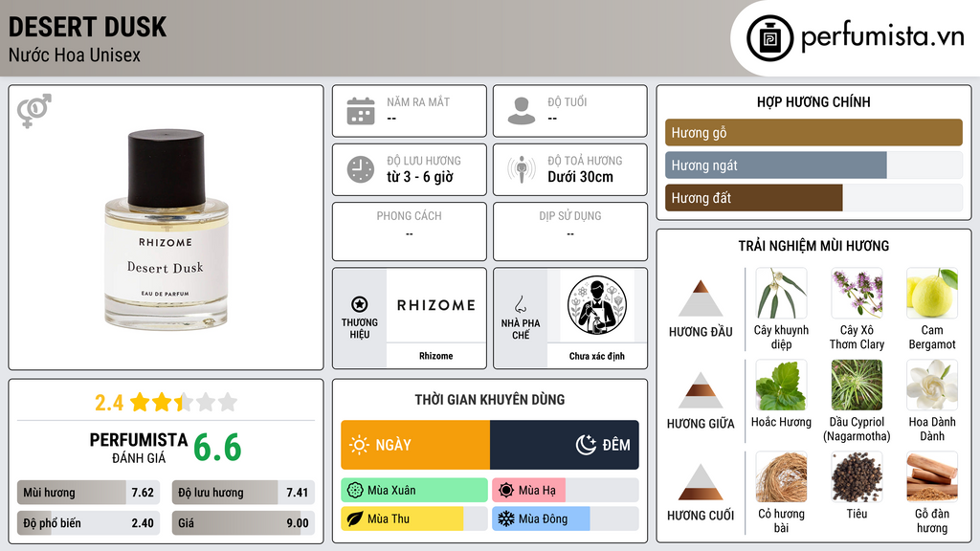The image size is (980, 551).
Task: Click the Desert Dusk perfume bottle image
Action: click(x=166, y=230)
